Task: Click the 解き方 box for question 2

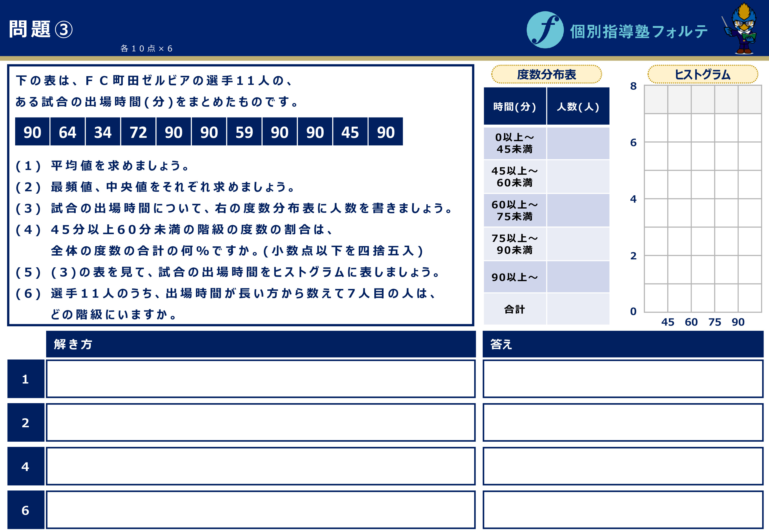Action: pyautogui.click(x=261, y=422)
